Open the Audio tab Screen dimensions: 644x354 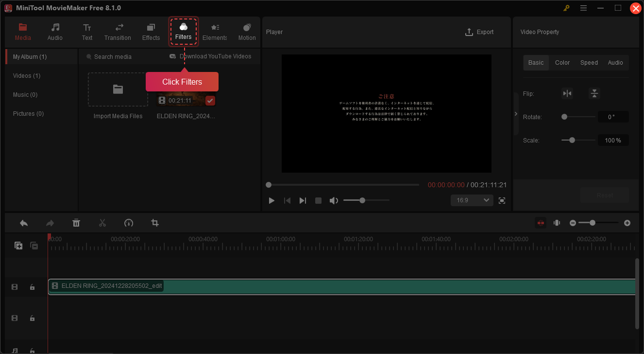pos(55,32)
